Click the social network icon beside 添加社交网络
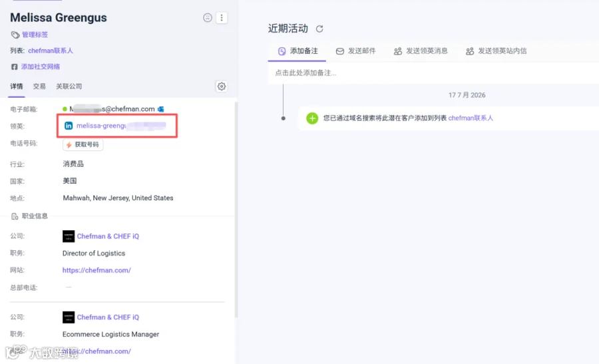The image size is (599, 364). pos(14,67)
